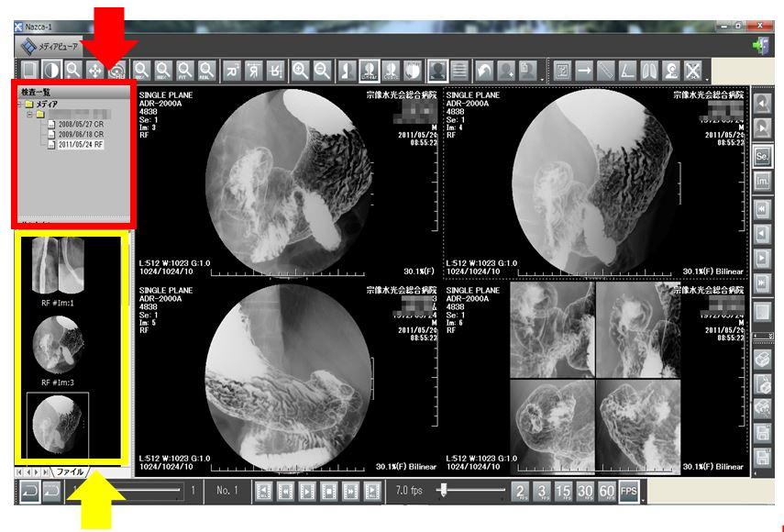The image size is (784, 532).
Task: Select the arrow annotation tool
Action: pos(584,70)
